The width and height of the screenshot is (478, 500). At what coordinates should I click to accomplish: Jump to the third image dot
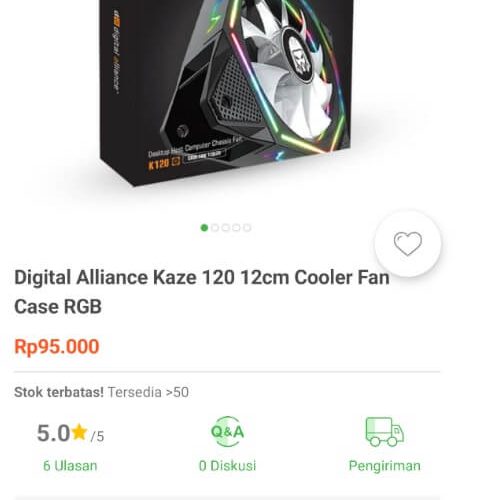[226, 228]
